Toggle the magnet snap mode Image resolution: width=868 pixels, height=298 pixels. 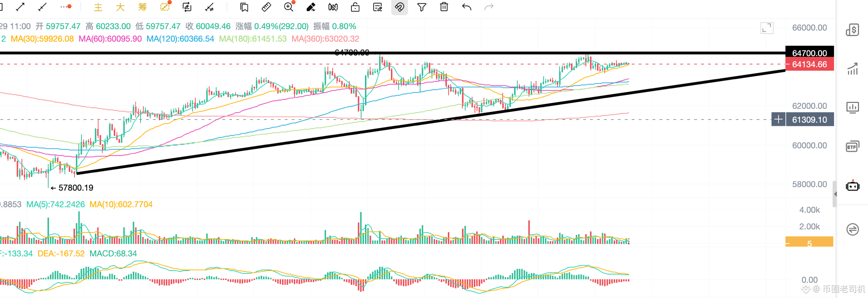[x=400, y=7]
